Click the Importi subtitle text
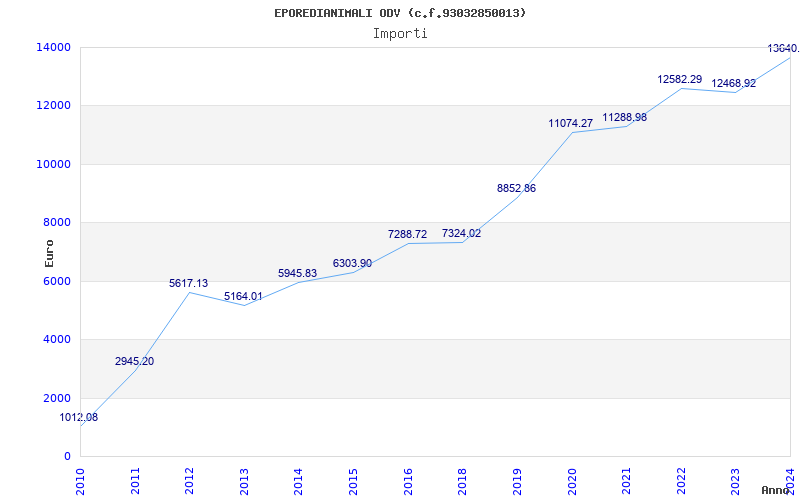 point(400,33)
